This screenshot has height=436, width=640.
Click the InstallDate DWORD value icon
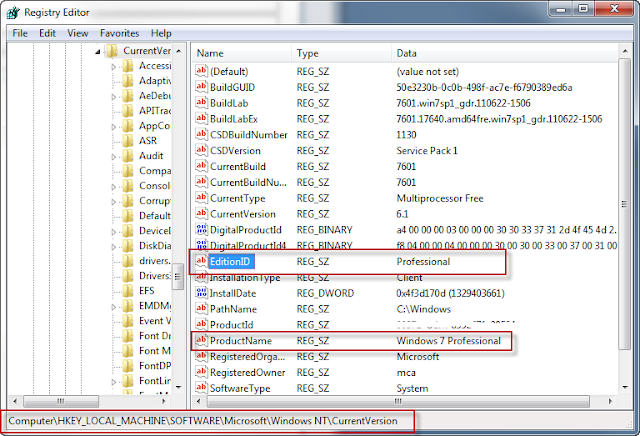pos(201,293)
